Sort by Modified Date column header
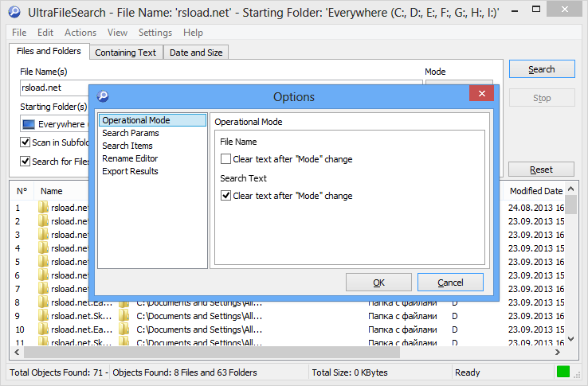 pyautogui.click(x=536, y=191)
